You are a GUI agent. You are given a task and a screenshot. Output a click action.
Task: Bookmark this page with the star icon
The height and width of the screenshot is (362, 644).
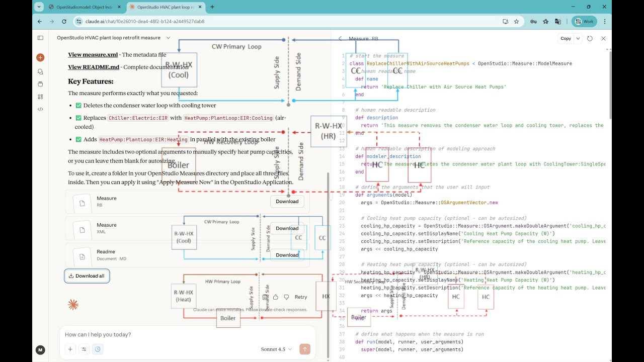click(516, 22)
